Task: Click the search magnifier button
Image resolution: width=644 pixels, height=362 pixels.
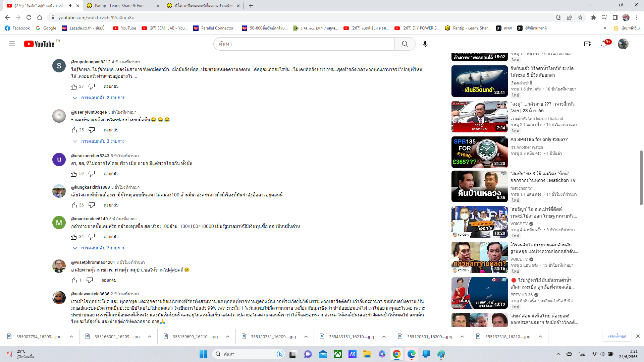Action: (405, 44)
